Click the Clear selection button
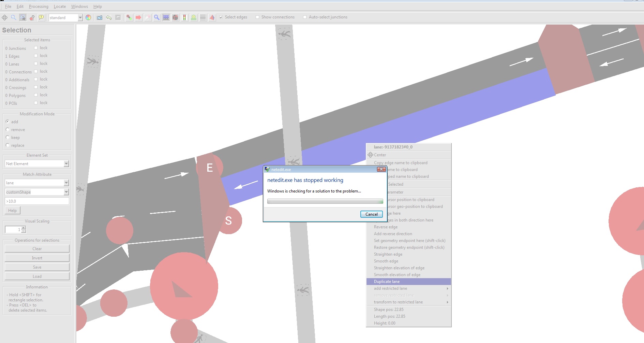The image size is (644, 343). point(37,249)
